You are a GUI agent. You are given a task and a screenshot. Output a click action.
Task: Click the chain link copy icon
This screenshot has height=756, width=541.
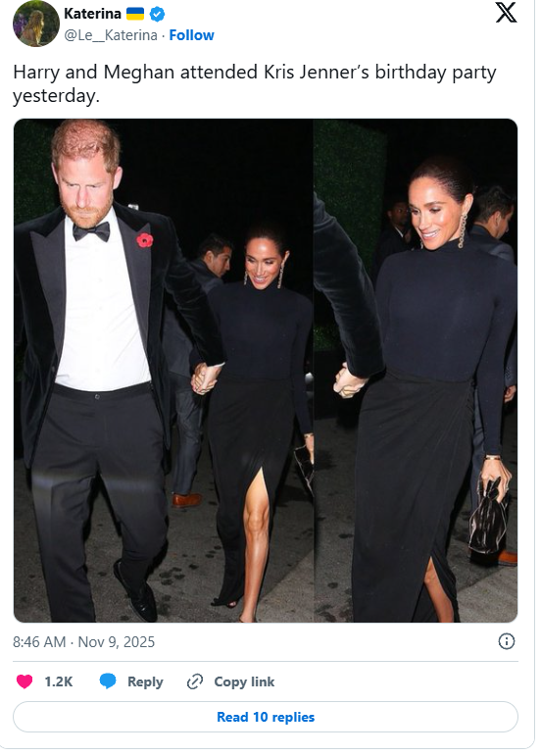[x=195, y=681]
